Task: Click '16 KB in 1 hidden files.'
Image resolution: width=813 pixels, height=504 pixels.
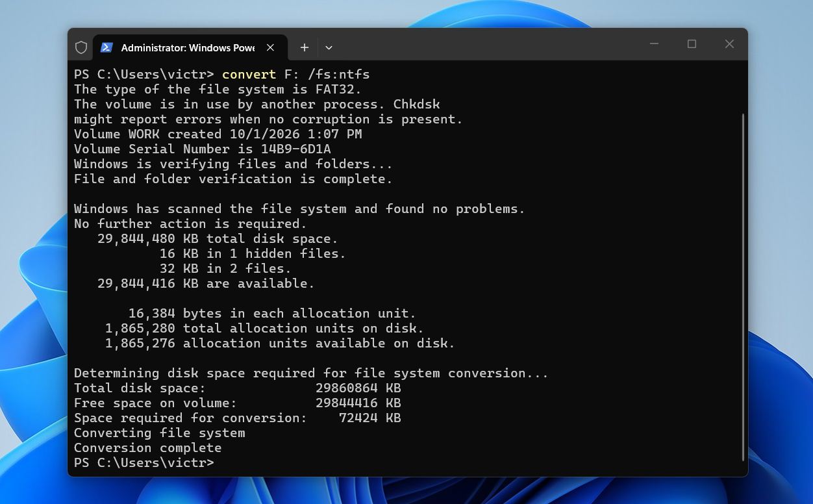Action: coord(253,254)
